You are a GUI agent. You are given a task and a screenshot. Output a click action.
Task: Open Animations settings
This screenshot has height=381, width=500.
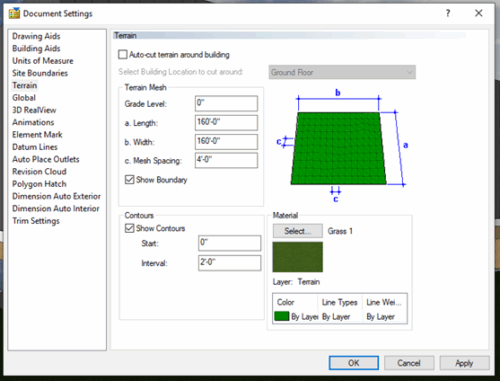coord(33,122)
